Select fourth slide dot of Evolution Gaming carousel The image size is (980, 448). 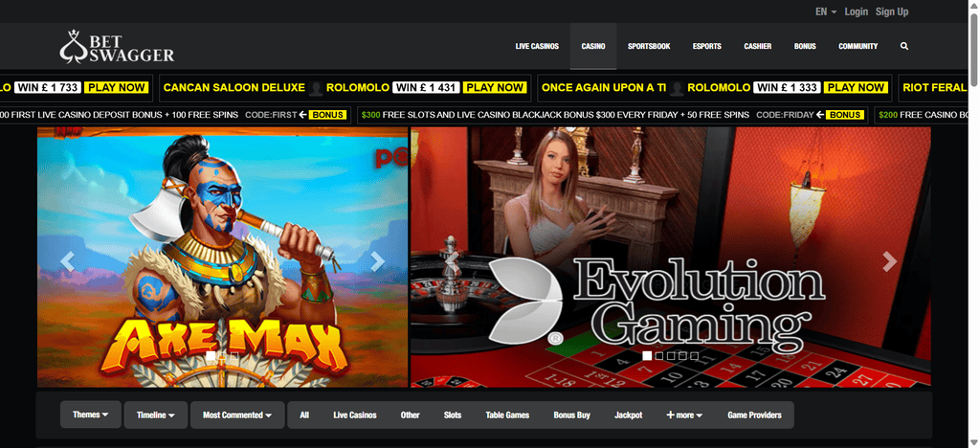point(682,355)
